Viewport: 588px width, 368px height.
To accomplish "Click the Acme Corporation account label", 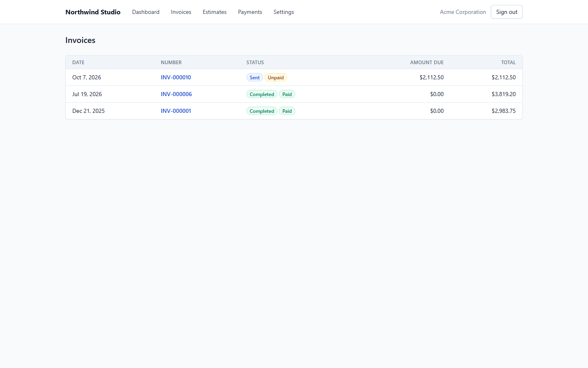I will tap(463, 12).
